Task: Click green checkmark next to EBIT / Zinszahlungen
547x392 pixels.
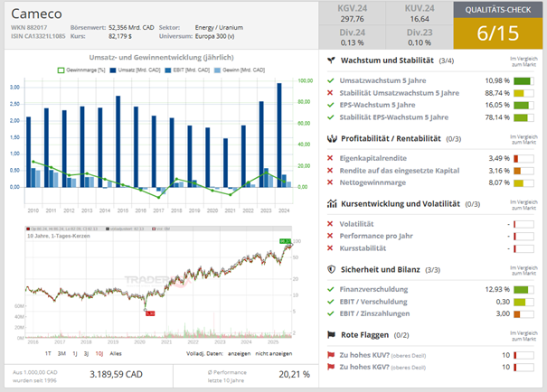Action: point(330,313)
